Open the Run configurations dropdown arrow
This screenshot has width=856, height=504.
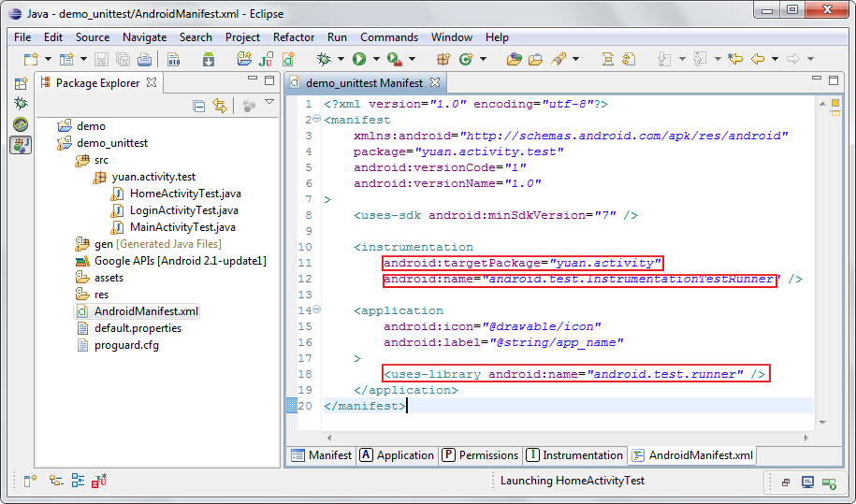click(375, 59)
